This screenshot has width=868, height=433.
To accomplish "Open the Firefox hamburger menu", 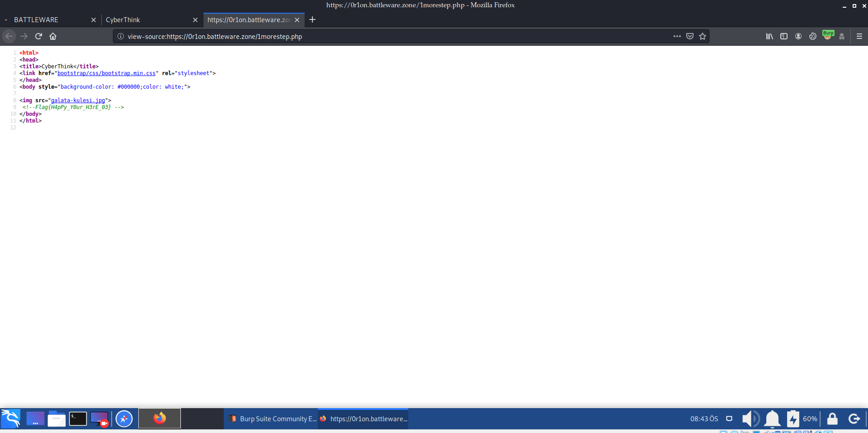I will tap(859, 36).
